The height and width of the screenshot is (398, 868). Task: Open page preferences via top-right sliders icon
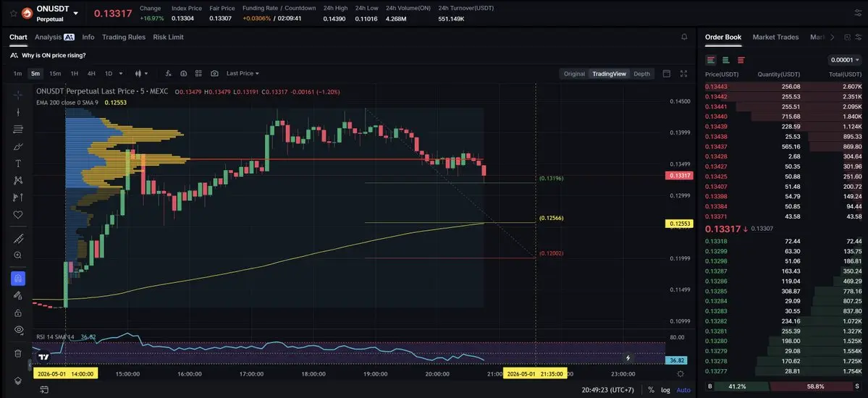click(x=858, y=13)
